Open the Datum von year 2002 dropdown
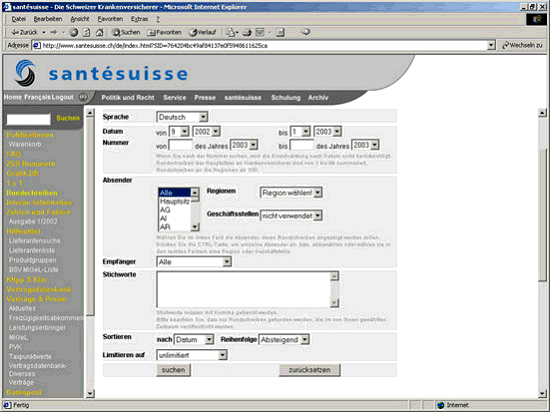Screen dimensions: 551x413 (206, 132)
